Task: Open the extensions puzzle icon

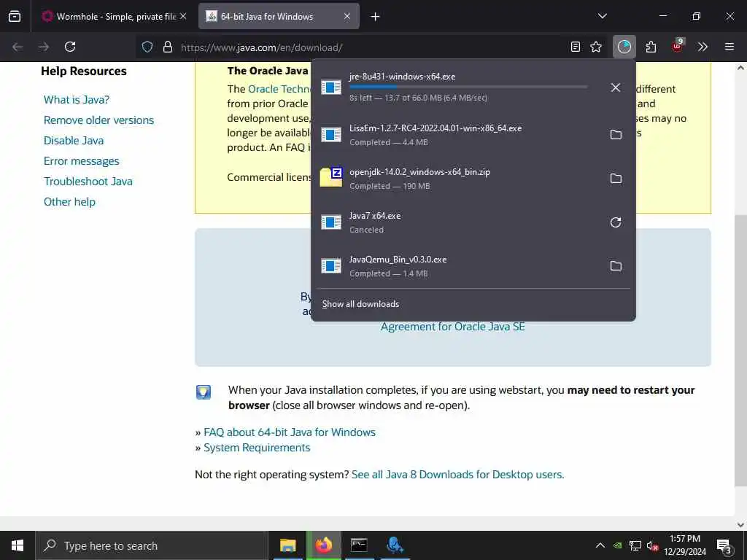Action: tap(651, 47)
